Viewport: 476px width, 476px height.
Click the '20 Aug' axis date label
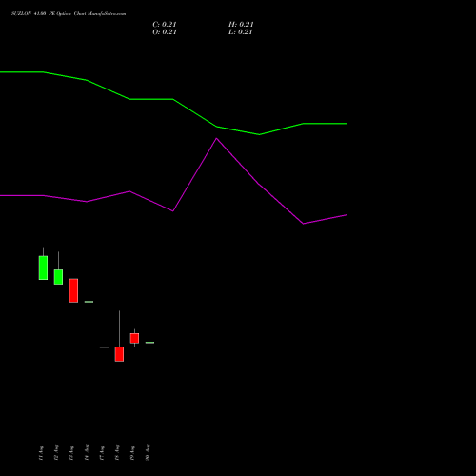[x=148, y=453]
